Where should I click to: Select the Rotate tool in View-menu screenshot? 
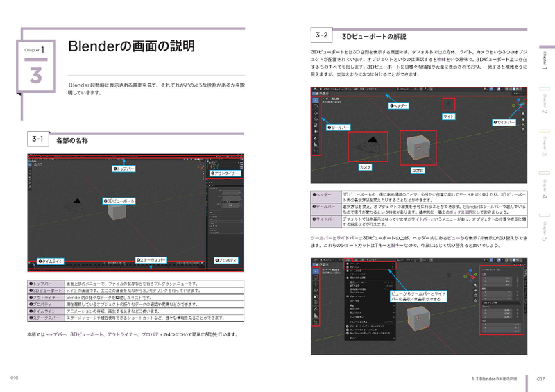tap(316, 290)
